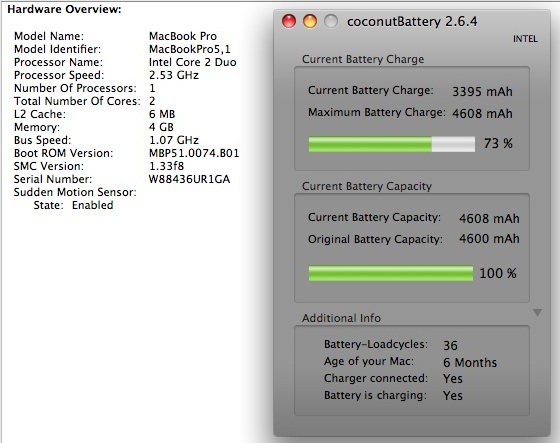560x443 pixels.
Task: Select the Maximum Battery Charge 4608 mAh value
Action: coord(482,114)
